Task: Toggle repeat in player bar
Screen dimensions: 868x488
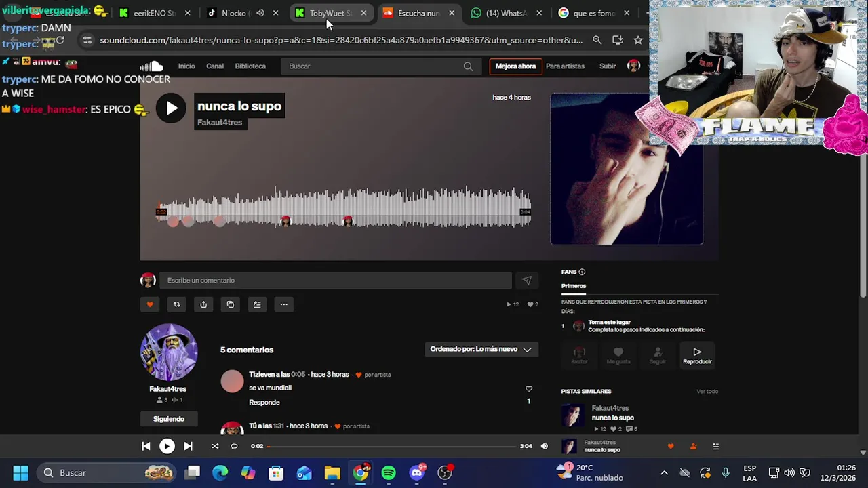Action: (x=234, y=446)
